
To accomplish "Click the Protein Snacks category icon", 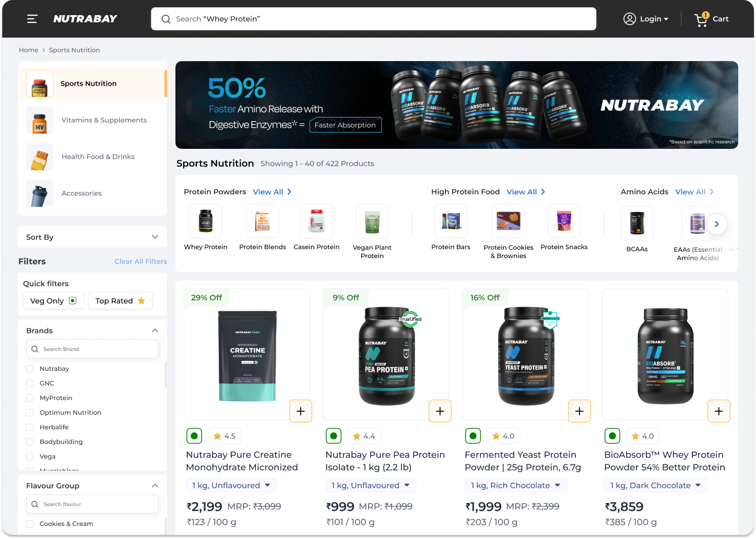I will (x=564, y=221).
